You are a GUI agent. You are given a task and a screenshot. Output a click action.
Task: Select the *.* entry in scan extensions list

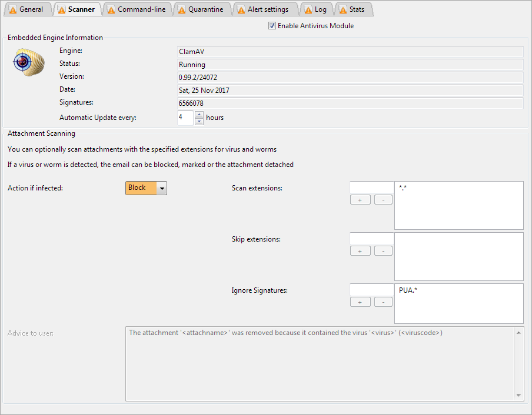[x=404, y=188]
